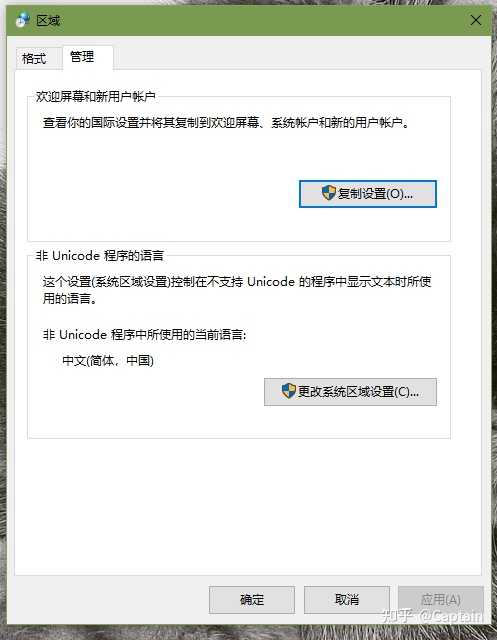
Task: Open 复制设置(O)... dialog
Action: coord(368,194)
